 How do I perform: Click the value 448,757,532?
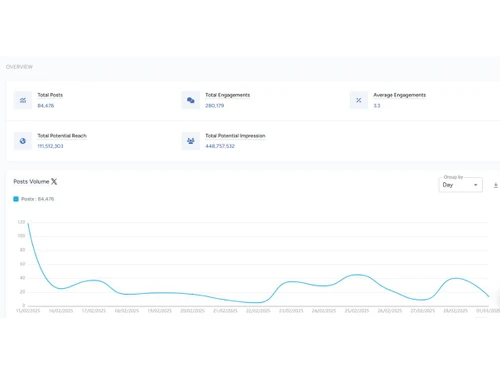(x=220, y=146)
